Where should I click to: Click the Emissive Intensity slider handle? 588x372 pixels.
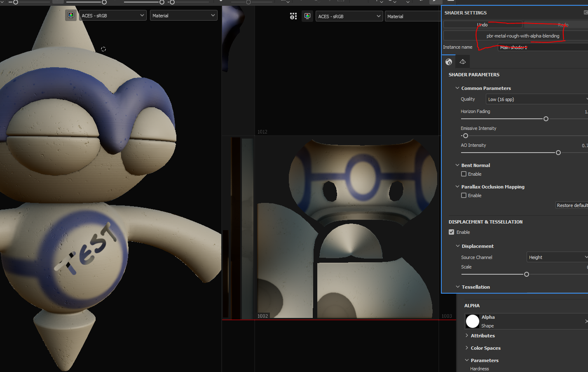point(466,136)
